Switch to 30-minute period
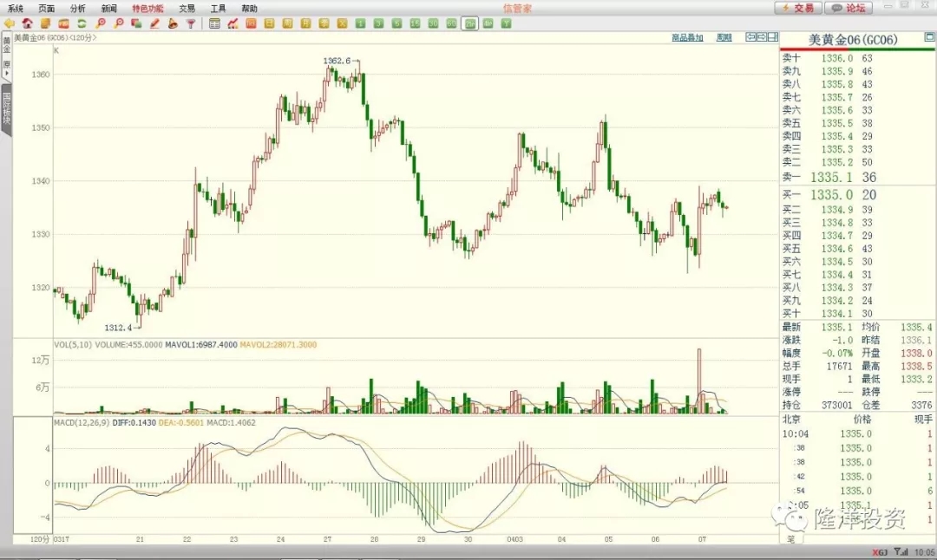The width and height of the screenshot is (937, 560). click(x=433, y=24)
